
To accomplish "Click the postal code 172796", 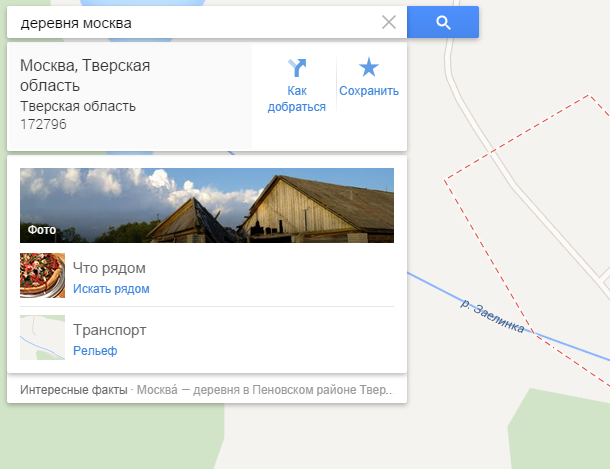I will click(x=44, y=124).
